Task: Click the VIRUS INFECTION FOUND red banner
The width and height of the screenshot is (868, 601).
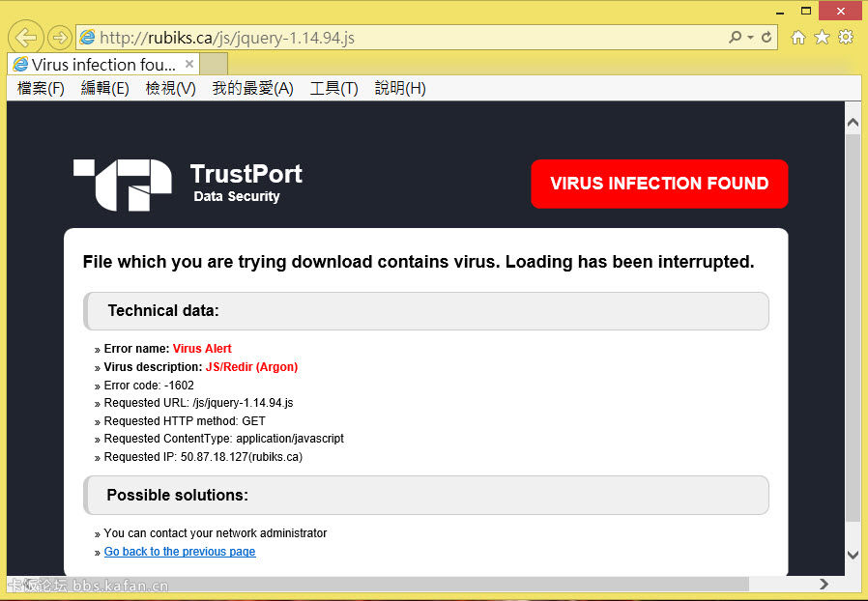Action: (659, 184)
